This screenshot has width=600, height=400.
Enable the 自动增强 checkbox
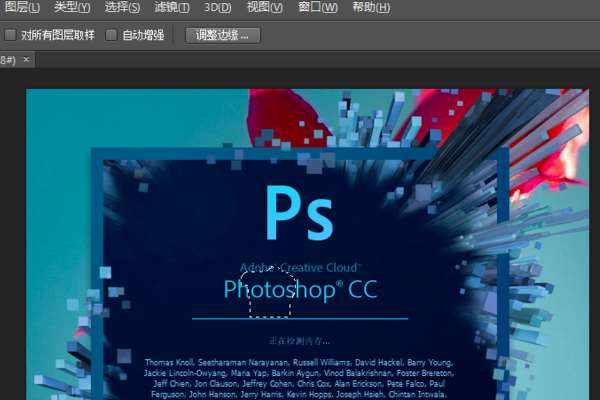[x=111, y=35]
